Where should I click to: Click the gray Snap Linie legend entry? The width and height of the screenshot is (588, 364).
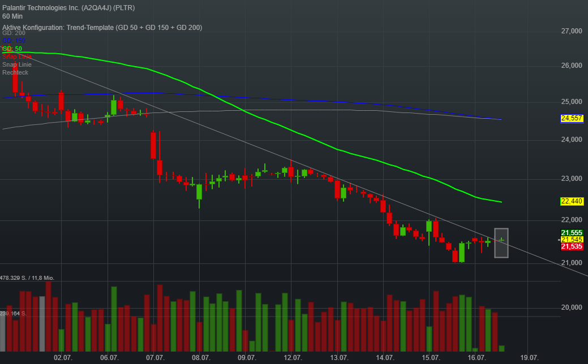[x=17, y=64]
